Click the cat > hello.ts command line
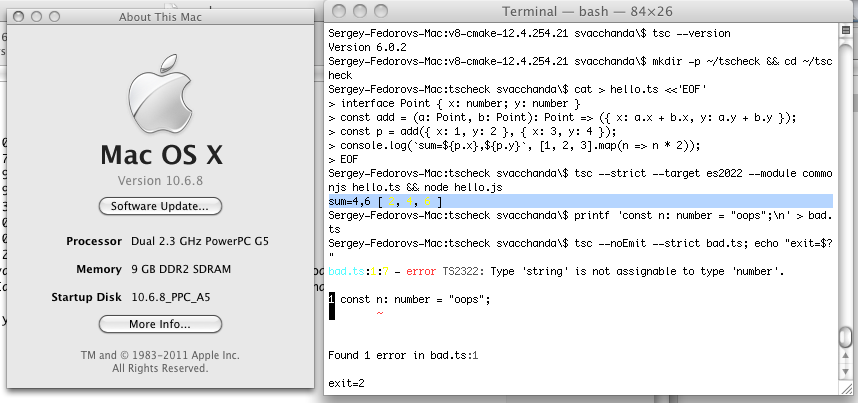Screen dimensions: 858x403 518,89
